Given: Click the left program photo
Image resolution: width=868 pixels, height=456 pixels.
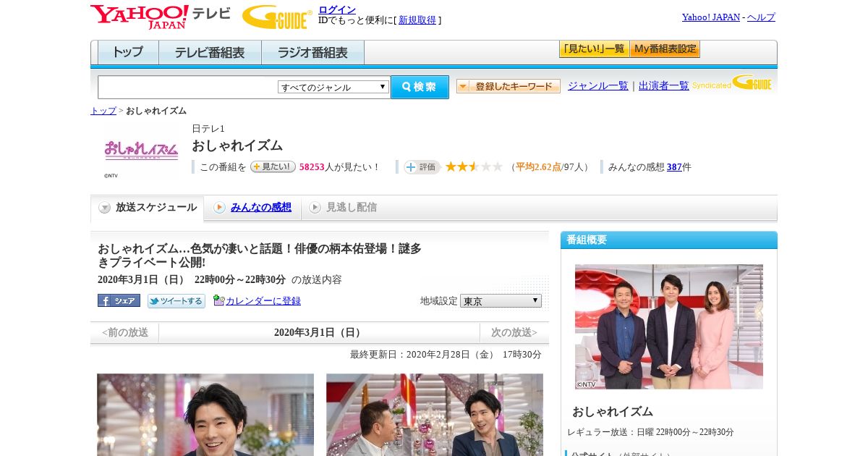Looking at the screenshot, I should pos(205,415).
